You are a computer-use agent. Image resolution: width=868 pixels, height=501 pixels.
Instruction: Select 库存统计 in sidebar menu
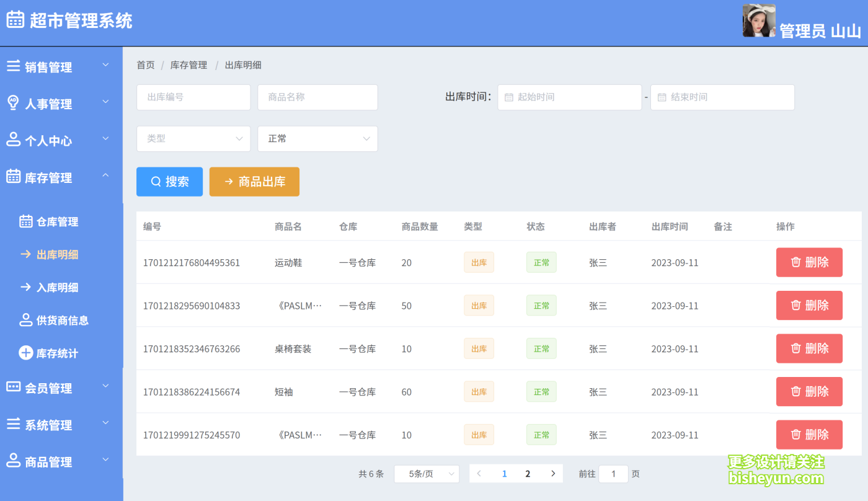57,353
